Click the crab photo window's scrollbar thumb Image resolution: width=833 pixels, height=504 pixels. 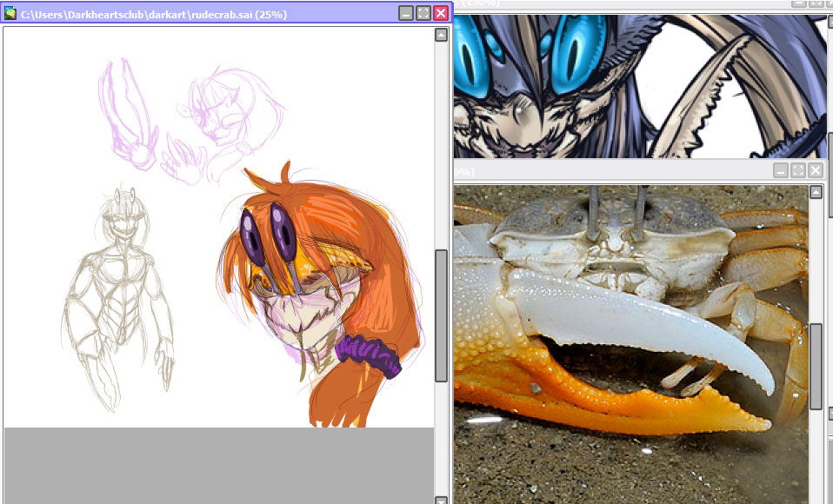point(816,365)
